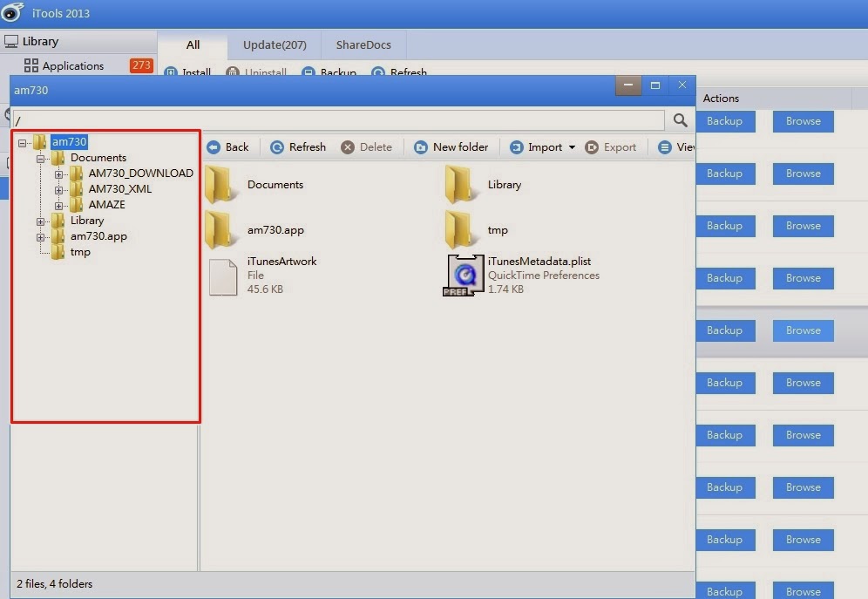Select Documents in the folder tree
868x599 pixels.
98,158
